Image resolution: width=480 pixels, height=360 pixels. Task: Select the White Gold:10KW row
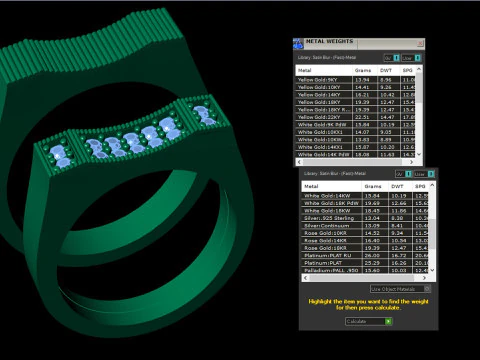356,140
